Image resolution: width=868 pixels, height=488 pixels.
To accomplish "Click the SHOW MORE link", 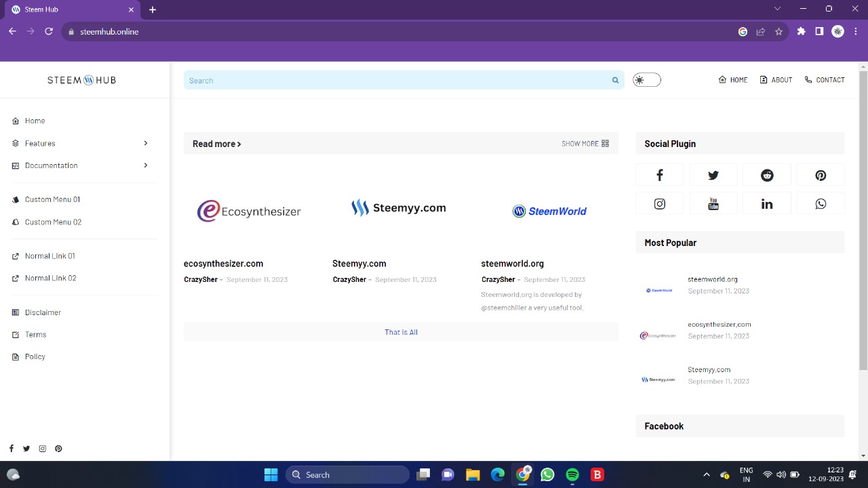I will 585,144.
